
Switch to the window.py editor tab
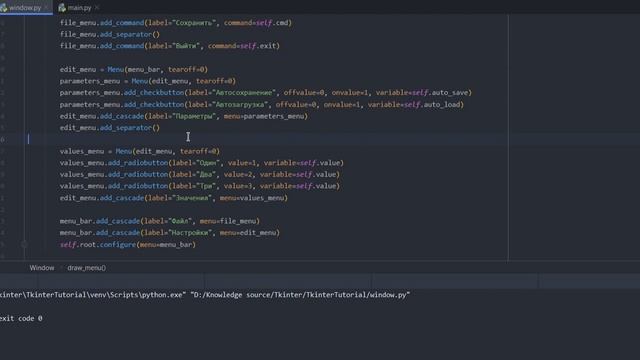tap(24, 8)
